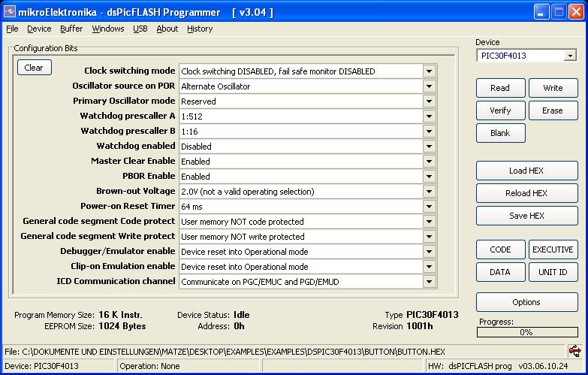Click the Blank check button

click(x=500, y=133)
